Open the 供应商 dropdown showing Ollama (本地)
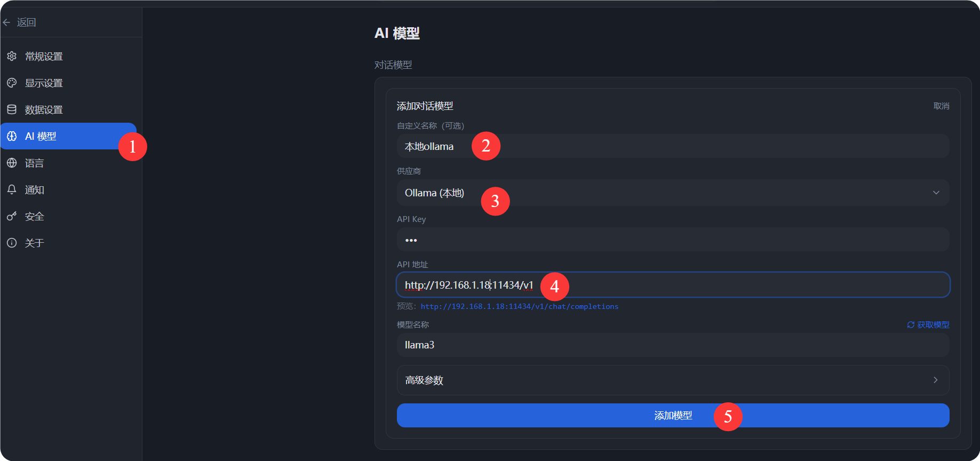Image resolution: width=980 pixels, height=461 pixels. tap(673, 193)
